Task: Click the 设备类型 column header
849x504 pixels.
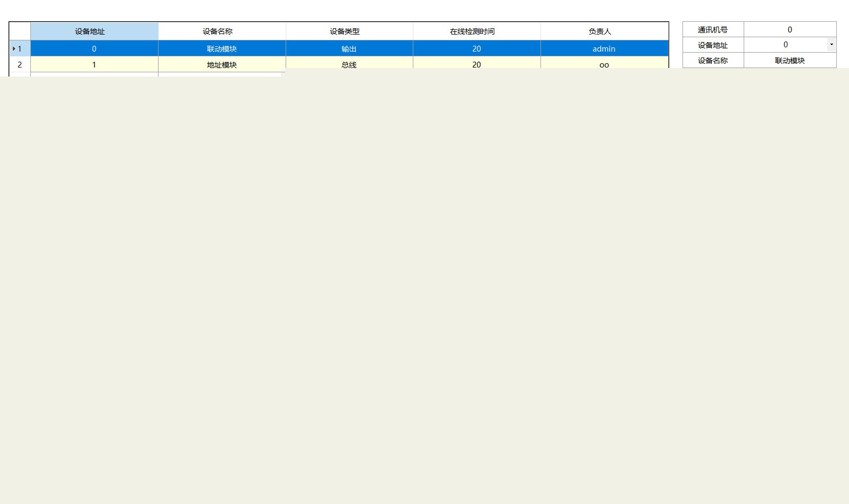Action: click(x=349, y=31)
